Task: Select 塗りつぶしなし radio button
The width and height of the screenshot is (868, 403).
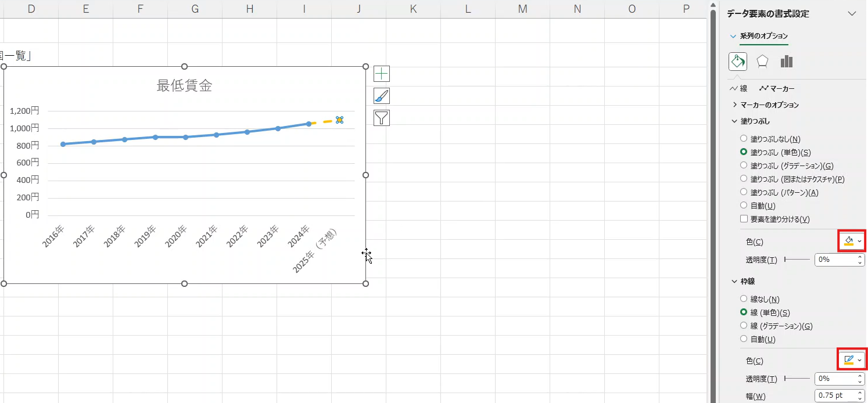Action: pos(744,139)
